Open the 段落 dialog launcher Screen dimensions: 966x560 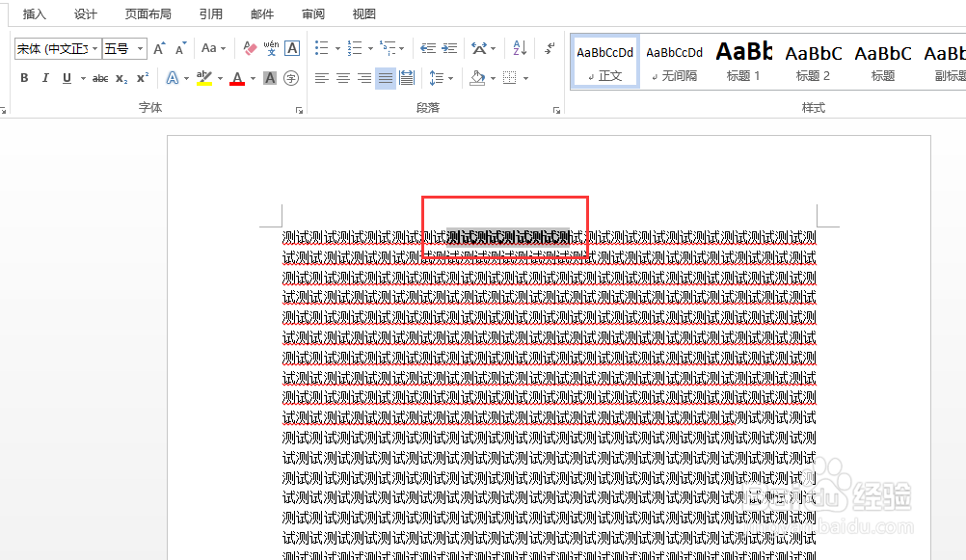point(556,110)
